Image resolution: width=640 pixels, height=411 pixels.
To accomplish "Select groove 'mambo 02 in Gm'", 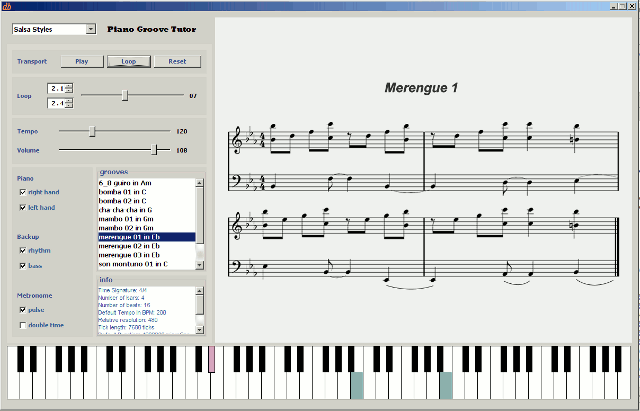I will tap(147, 228).
